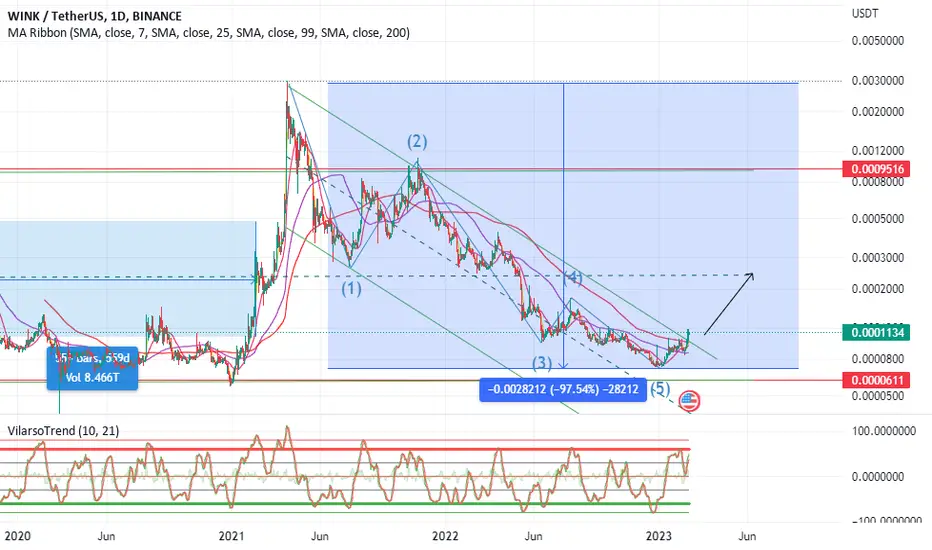Click the 0.0000000 indicator scale value
This screenshot has width=932, height=550.
pos(878,477)
